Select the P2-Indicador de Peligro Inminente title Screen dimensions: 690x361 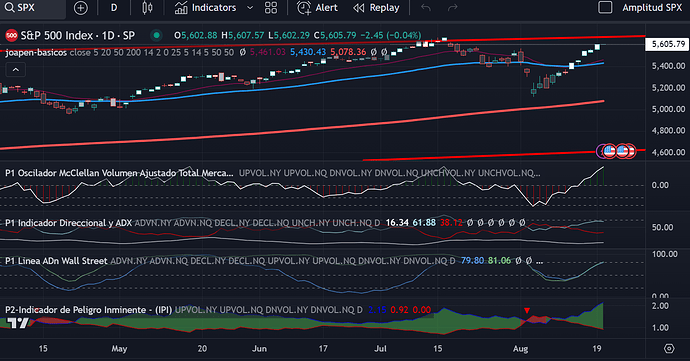pyautogui.click(x=88, y=310)
